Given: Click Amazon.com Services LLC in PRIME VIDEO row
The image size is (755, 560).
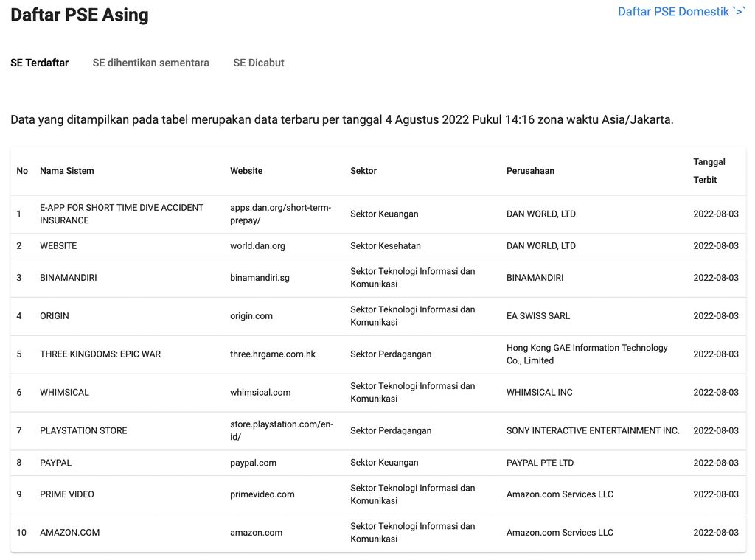Looking at the screenshot, I should (560, 494).
